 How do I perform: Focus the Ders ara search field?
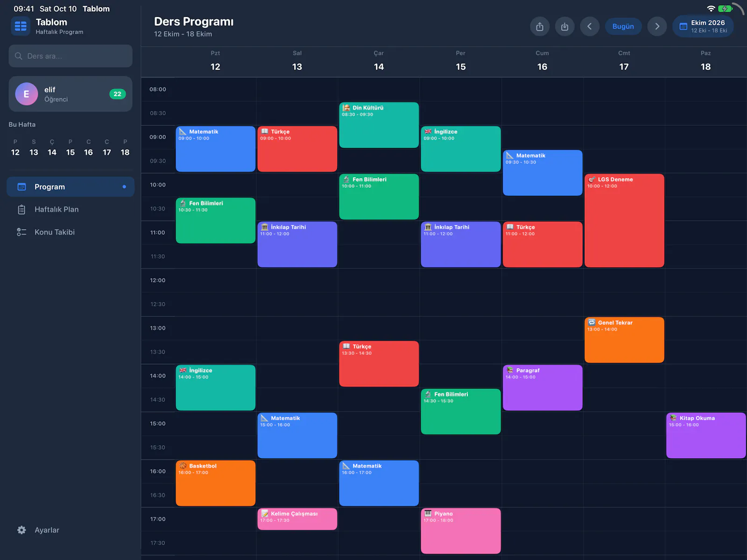coord(70,56)
